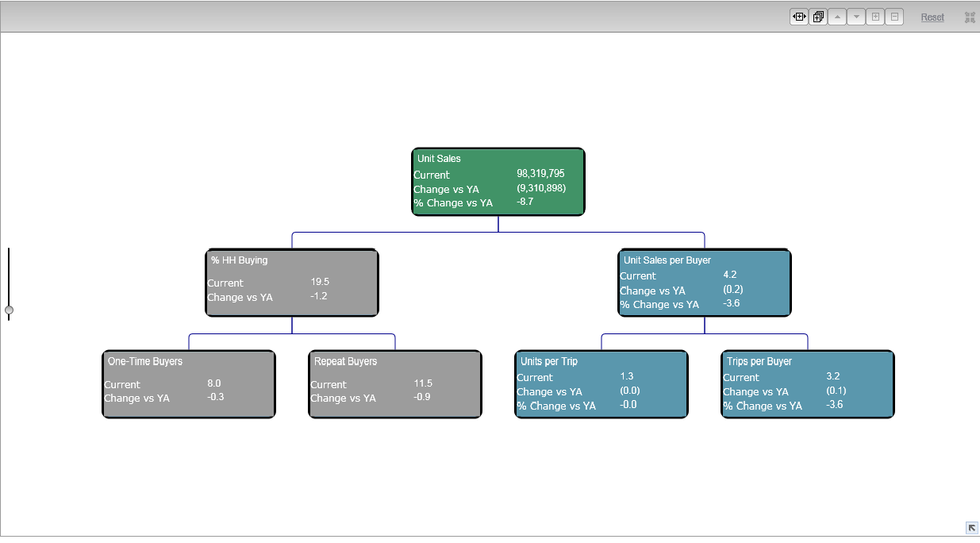980x543 pixels.
Task: Click the collapse-arrows icon beside Reset
Action: coord(970,17)
